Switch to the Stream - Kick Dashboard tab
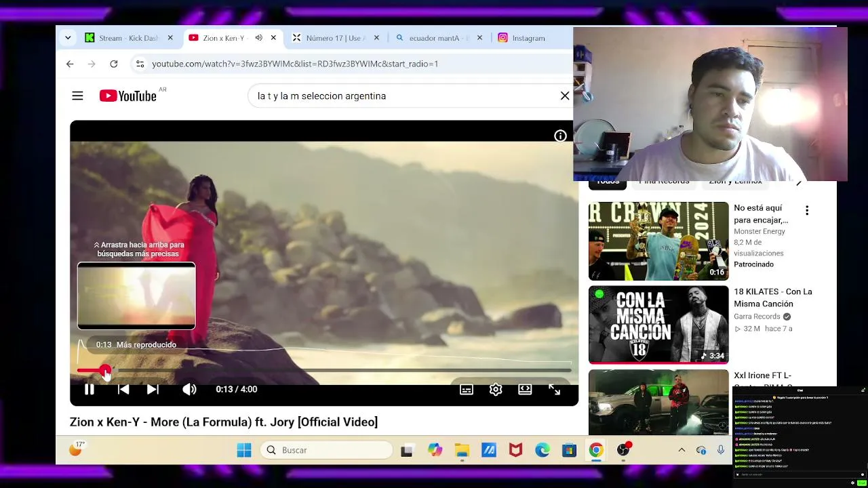The width and height of the screenshot is (868, 488). 129,38
